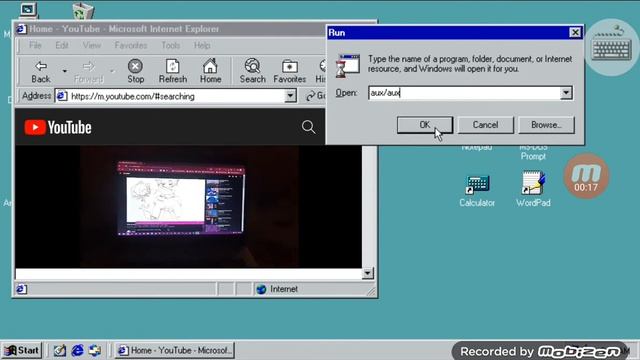The height and width of the screenshot is (360, 640).
Task: Click the Internet Explorer address URL field
Action: (176, 96)
